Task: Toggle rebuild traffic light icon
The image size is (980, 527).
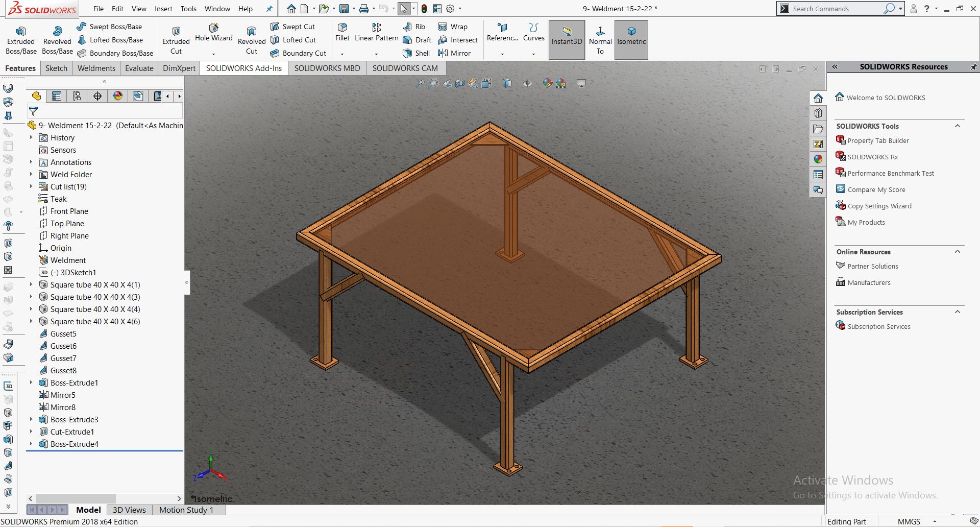Action: pyautogui.click(x=424, y=9)
